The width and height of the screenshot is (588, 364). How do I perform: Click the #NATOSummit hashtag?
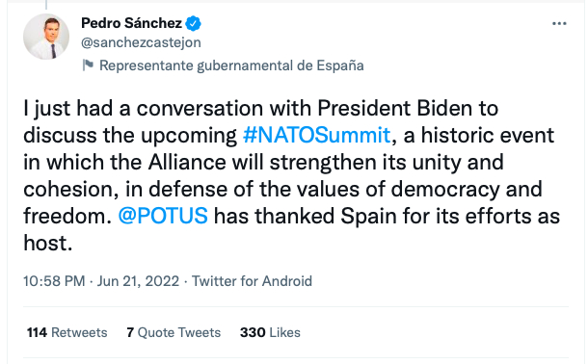click(317, 135)
